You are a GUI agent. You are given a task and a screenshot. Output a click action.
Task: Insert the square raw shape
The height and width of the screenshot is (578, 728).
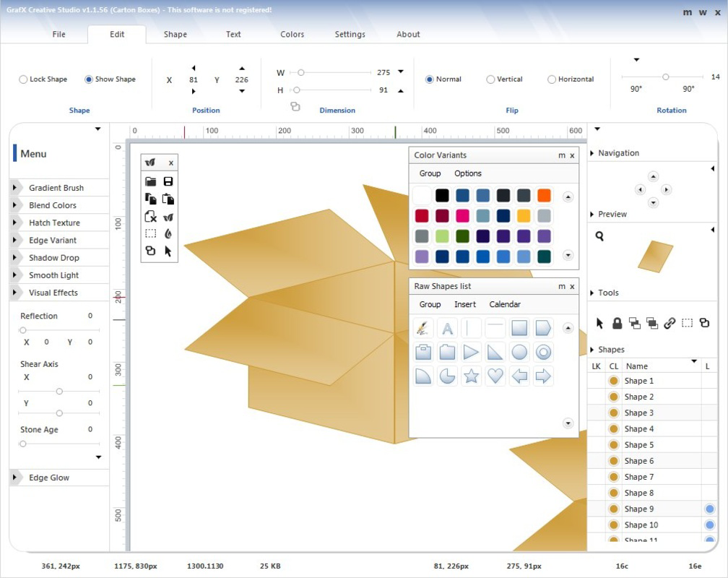[x=519, y=329]
